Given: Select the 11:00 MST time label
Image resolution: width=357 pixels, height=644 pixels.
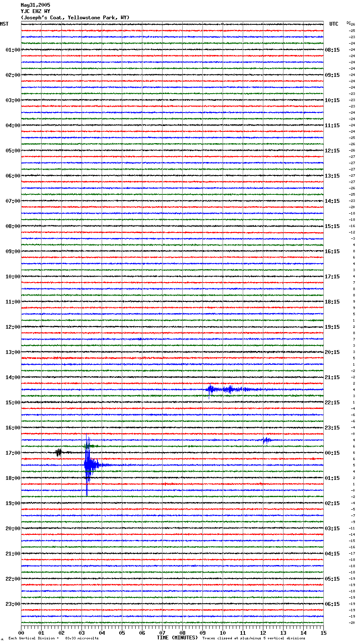Looking at the screenshot, I should click(13, 302).
